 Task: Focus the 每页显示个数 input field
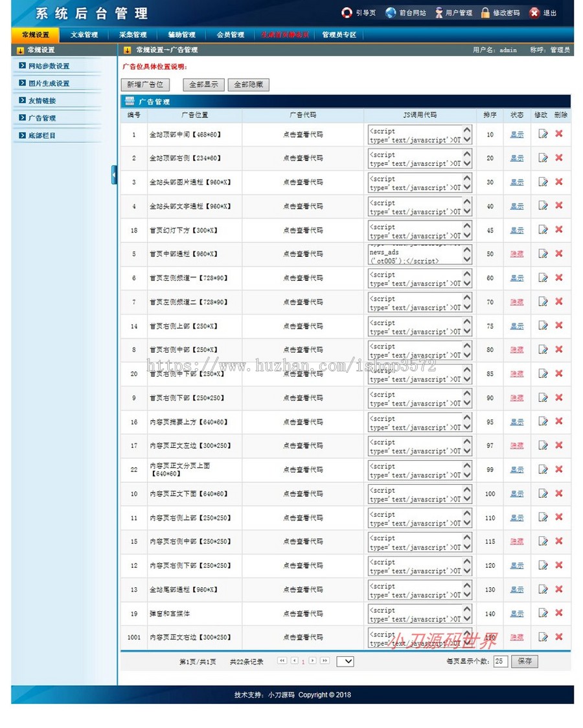[x=500, y=661]
